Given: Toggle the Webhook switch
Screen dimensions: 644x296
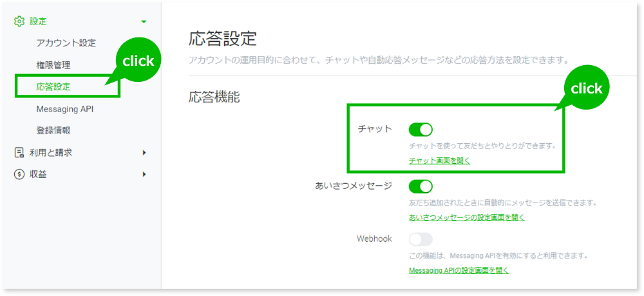Looking at the screenshot, I should 421,239.
